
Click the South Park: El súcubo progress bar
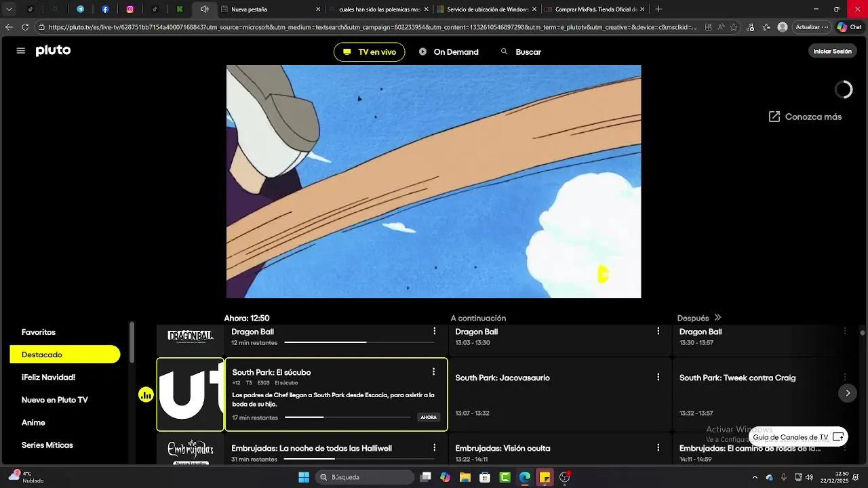pyautogui.click(x=348, y=418)
